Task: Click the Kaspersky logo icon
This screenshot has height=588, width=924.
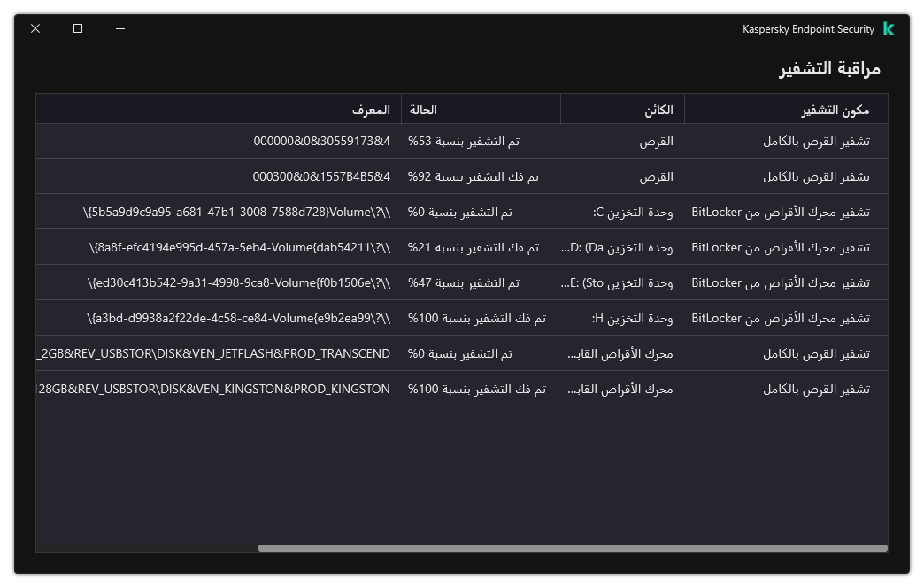Action: [889, 28]
